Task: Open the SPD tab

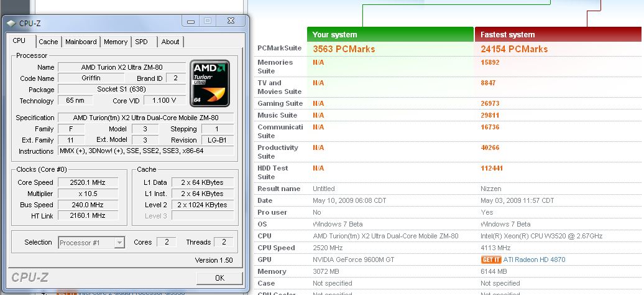Action: (141, 42)
